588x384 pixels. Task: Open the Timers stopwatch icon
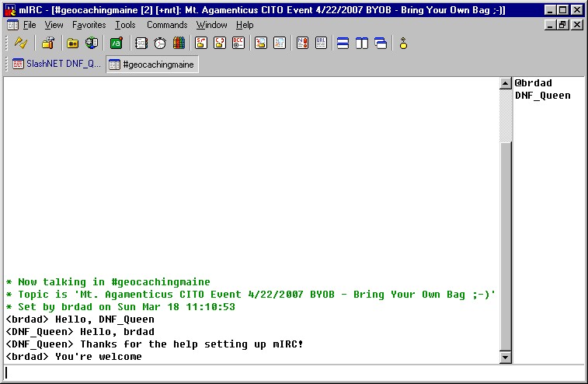pos(160,44)
